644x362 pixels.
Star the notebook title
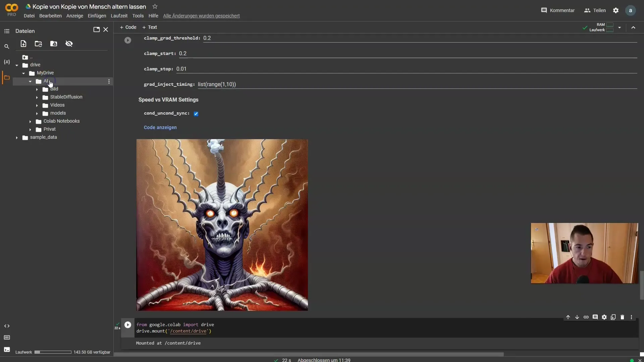pyautogui.click(x=155, y=6)
